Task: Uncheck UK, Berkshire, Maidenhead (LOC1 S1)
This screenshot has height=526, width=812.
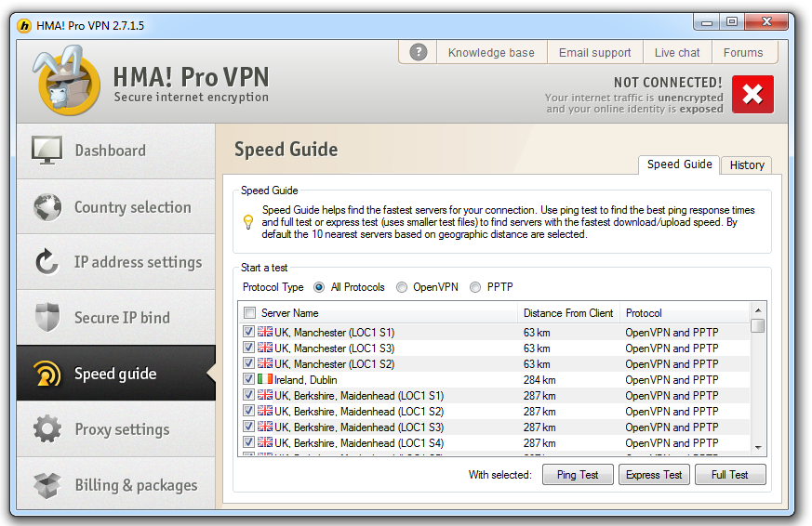Action: (x=248, y=395)
